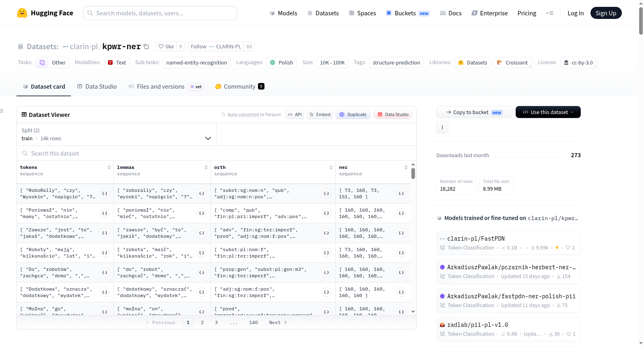Click the Hugging Face logo icon
The height and width of the screenshot is (347, 644).
point(22,13)
